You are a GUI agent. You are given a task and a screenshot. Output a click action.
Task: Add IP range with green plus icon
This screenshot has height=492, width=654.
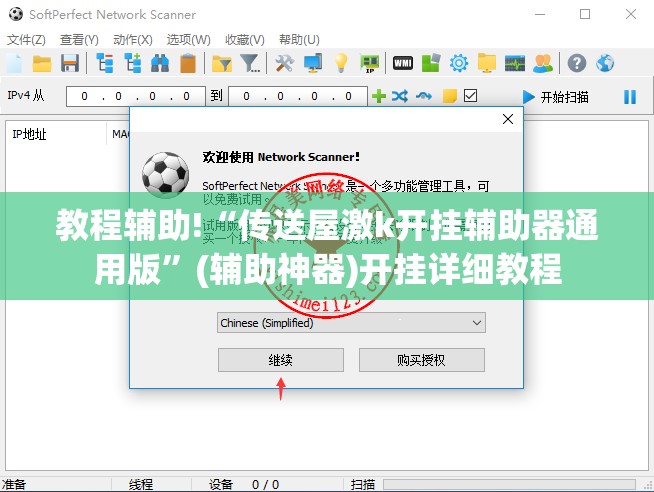tap(379, 96)
